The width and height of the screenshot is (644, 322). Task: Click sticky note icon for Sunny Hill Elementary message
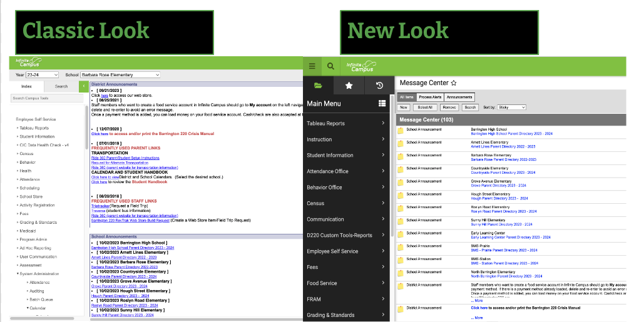pyautogui.click(x=401, y=221)
